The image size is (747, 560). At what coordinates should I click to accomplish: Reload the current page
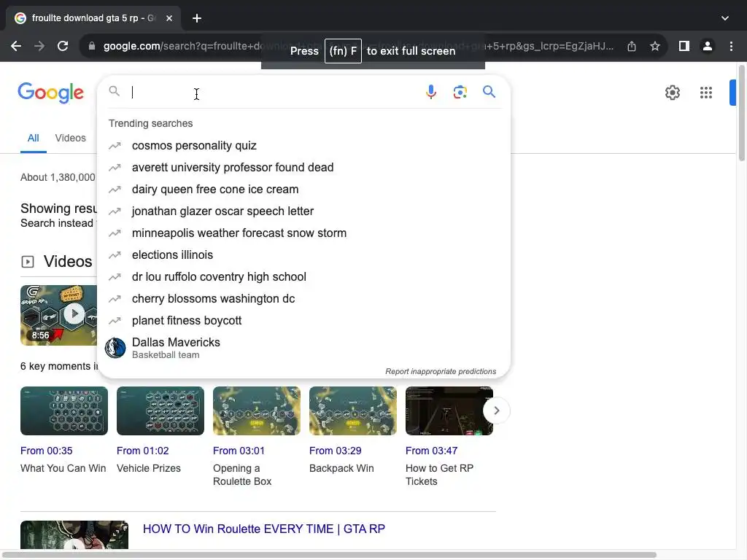click(x=63, y=46)
